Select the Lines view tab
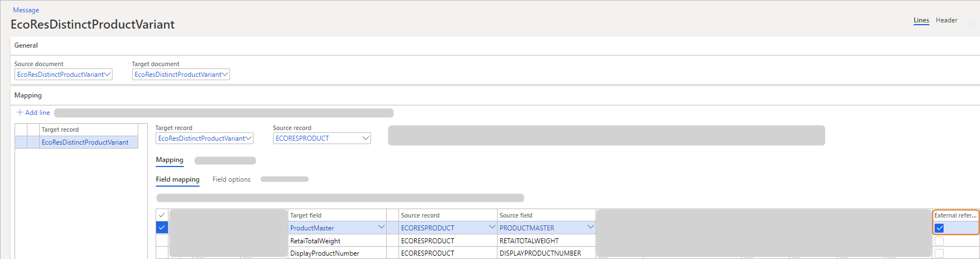 point(921,20)
